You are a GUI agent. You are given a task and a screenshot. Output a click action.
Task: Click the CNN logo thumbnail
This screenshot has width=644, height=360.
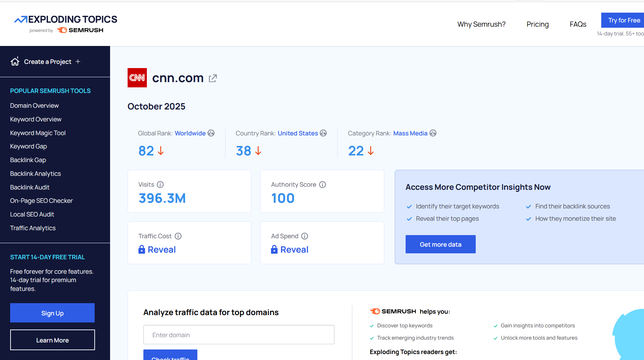pyautogui.click(x=137, y=78)
